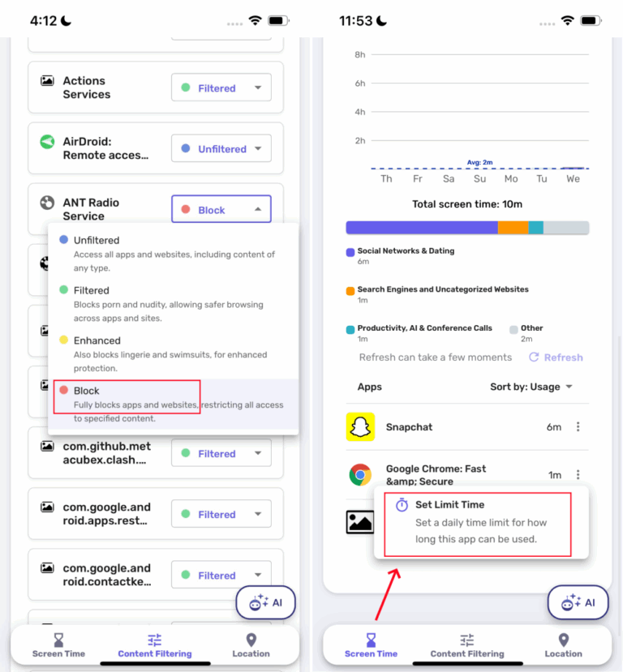Tap the Social Networks & Dating legend swatch
Screen dimensions: 623x672
[350, 250]
